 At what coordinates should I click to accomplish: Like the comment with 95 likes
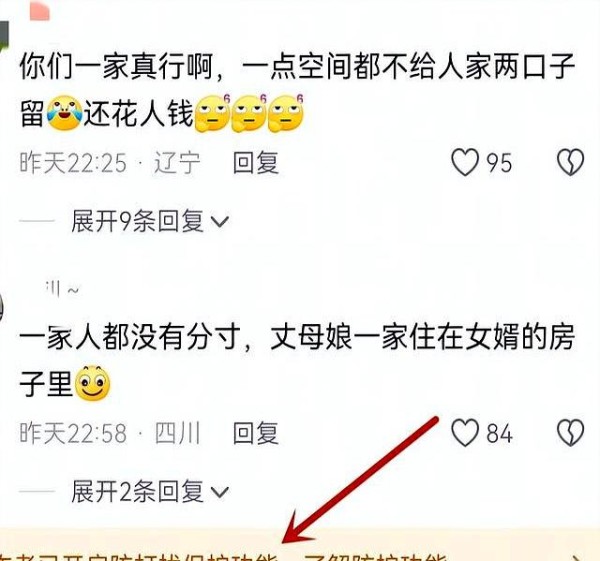[x=465, y=162]
